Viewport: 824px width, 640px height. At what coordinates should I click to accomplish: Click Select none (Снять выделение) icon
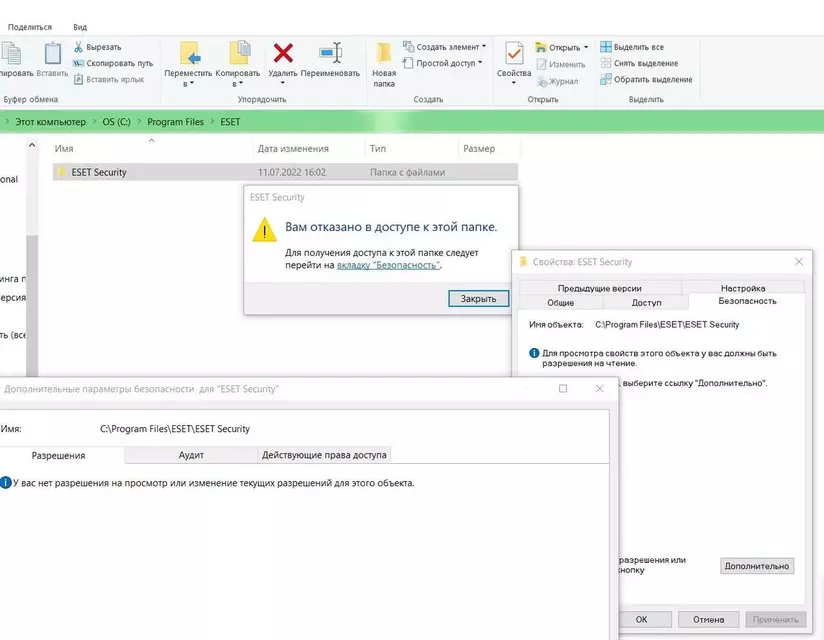pyautogui.click(x=606, y=63)
